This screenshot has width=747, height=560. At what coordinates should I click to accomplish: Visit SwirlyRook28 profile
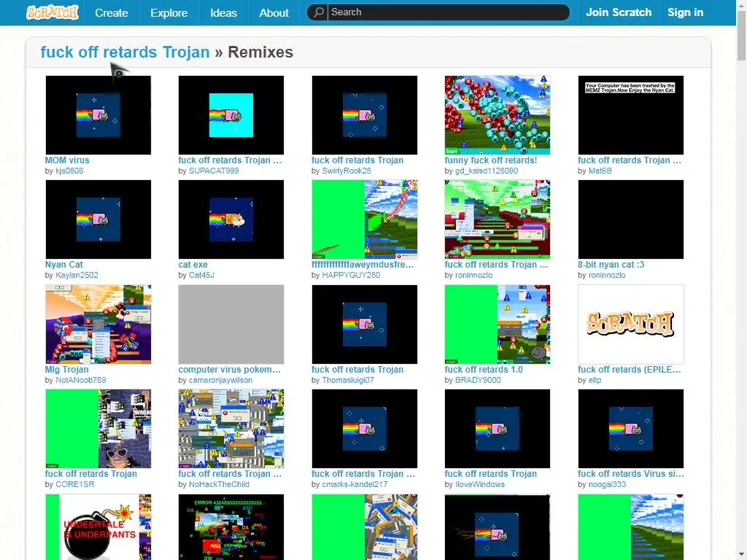click(347, 171)
